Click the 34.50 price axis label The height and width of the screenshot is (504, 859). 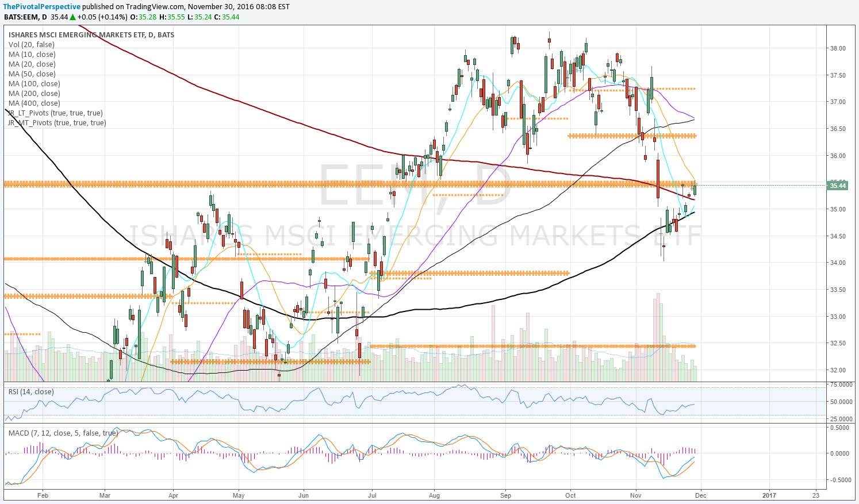pos(838,236)
